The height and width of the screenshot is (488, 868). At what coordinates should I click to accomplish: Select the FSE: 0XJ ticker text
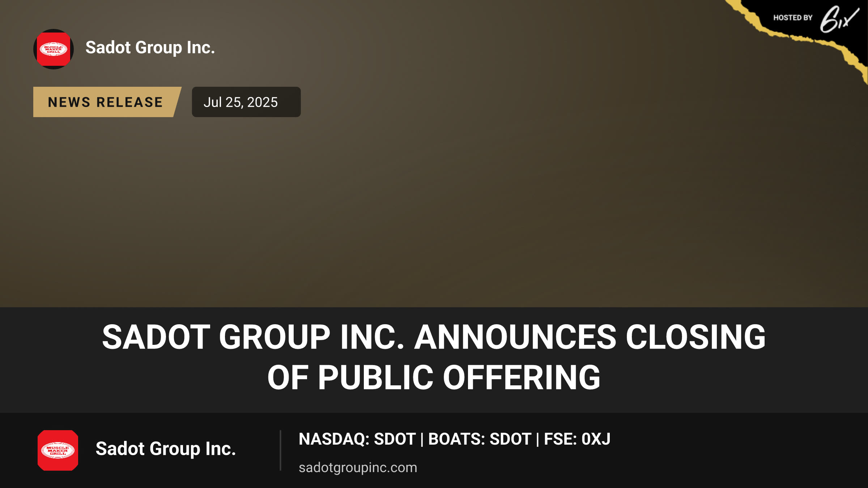pyautogui.click(x=577, y=439)
